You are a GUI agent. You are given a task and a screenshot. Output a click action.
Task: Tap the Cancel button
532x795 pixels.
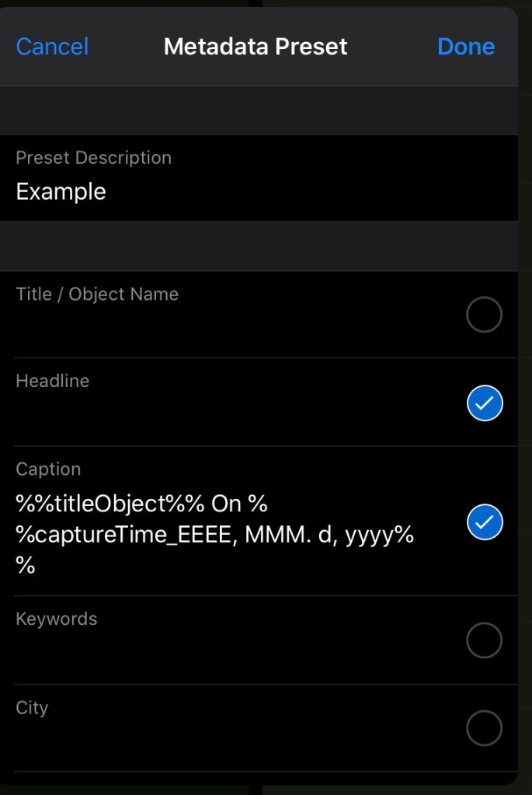coord(52,47)
